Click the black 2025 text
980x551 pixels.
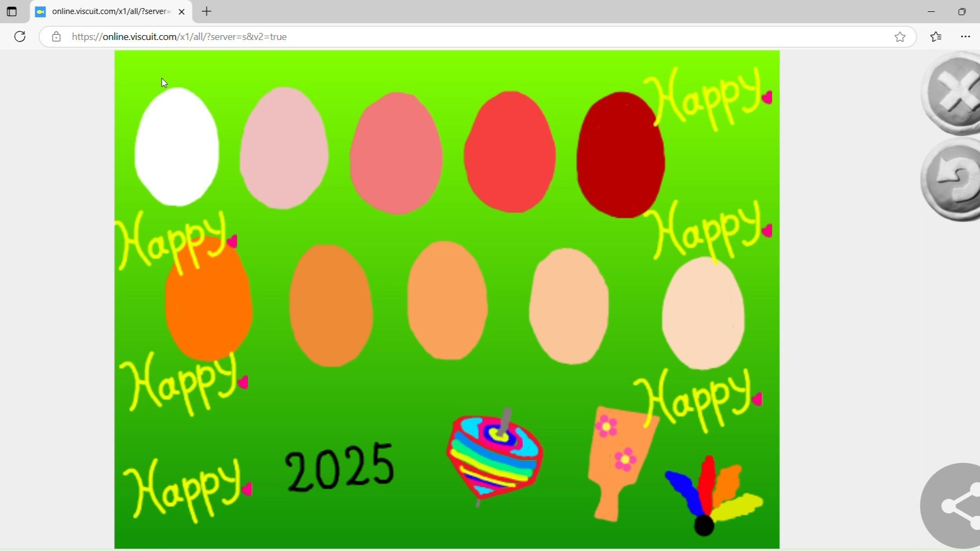340,468
